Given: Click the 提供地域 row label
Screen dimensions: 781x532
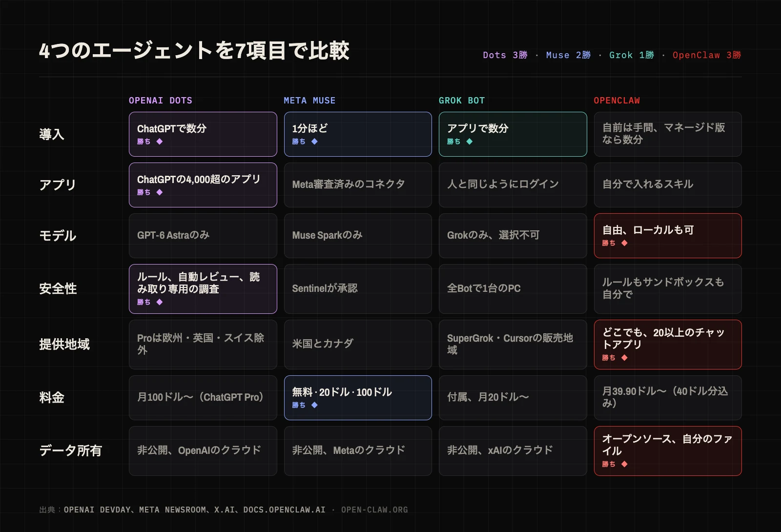Looking at the screenshot, I should pos(64,345).
